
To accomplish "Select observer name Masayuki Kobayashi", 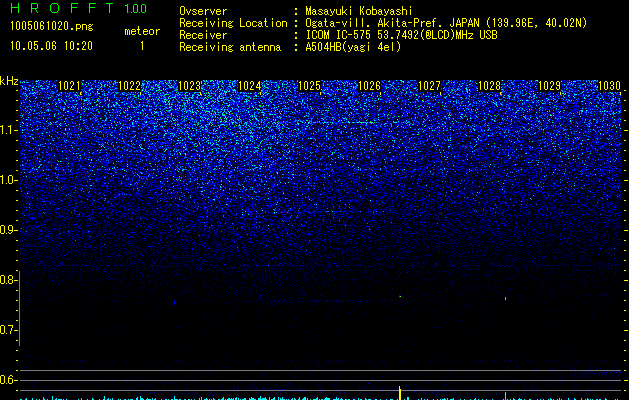I will [359, 11].
